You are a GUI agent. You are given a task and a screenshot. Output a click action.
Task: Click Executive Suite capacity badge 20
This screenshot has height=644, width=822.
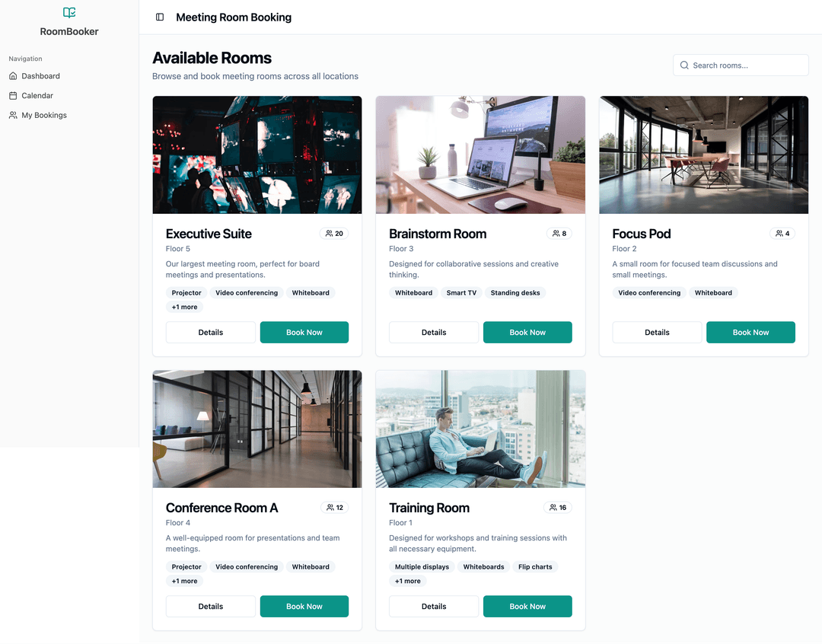[334, 234]
